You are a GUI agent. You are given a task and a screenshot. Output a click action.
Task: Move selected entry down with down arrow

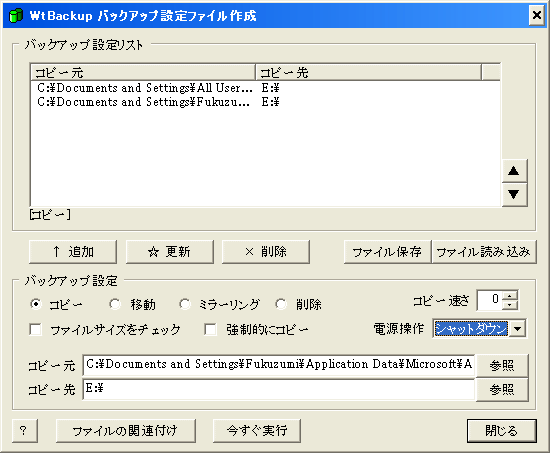pos(514,194)
